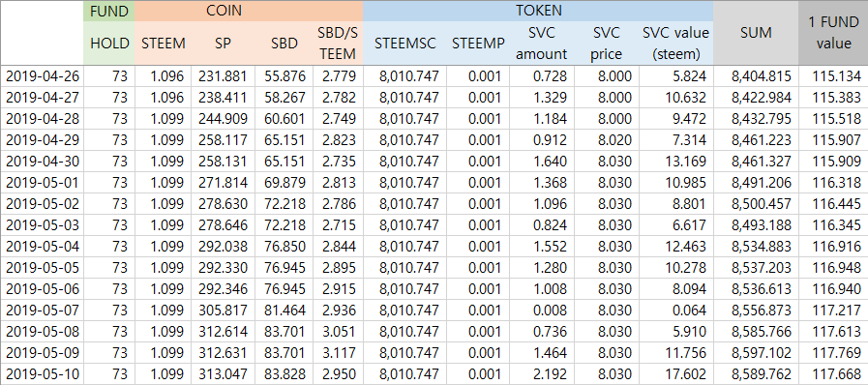The image size is (868, 385).
Task: Select SBD value 81.464
Action: 284,311
